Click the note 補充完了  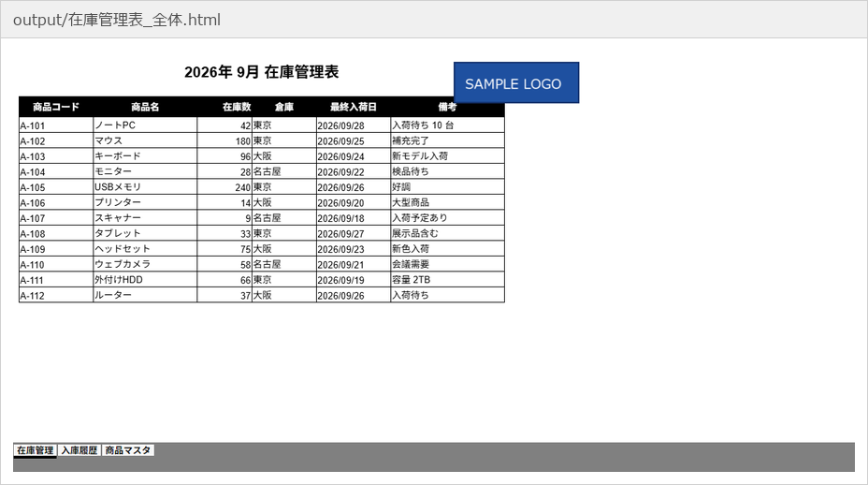(447, 140)
